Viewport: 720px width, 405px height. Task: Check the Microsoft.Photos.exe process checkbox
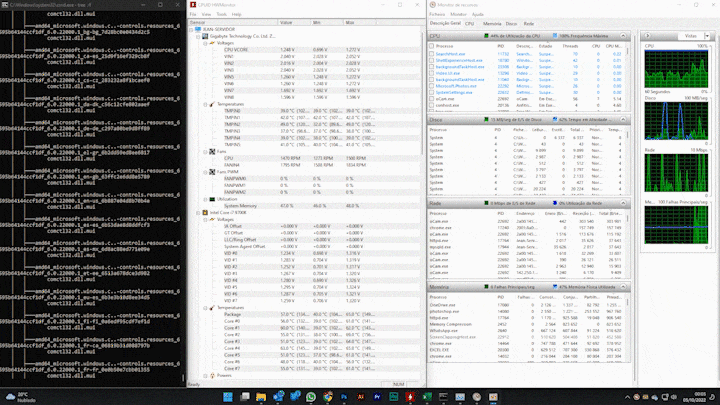(432, 86)
